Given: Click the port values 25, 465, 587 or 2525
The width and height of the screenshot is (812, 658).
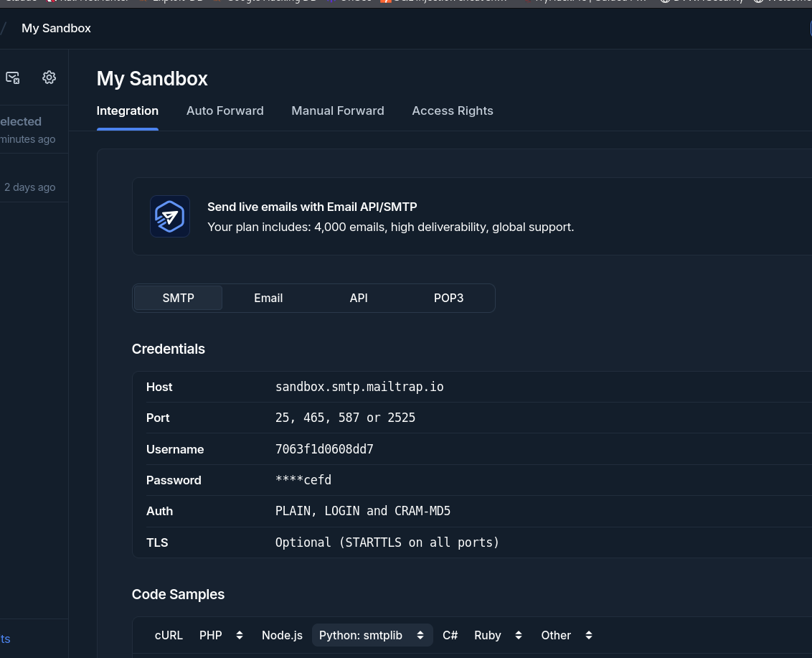Looking at the screenshot, I should point(346,418).
